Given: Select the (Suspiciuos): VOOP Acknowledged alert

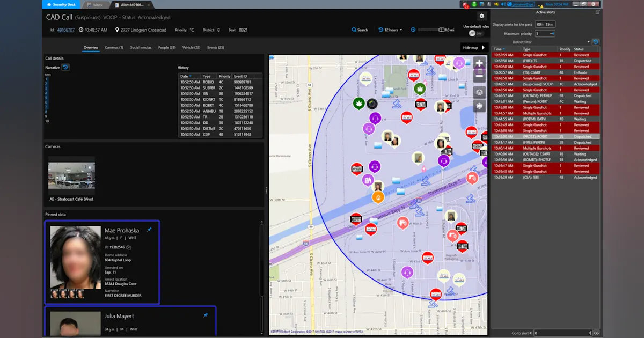Looking at the screenshot, I should [x=546, y=84].
